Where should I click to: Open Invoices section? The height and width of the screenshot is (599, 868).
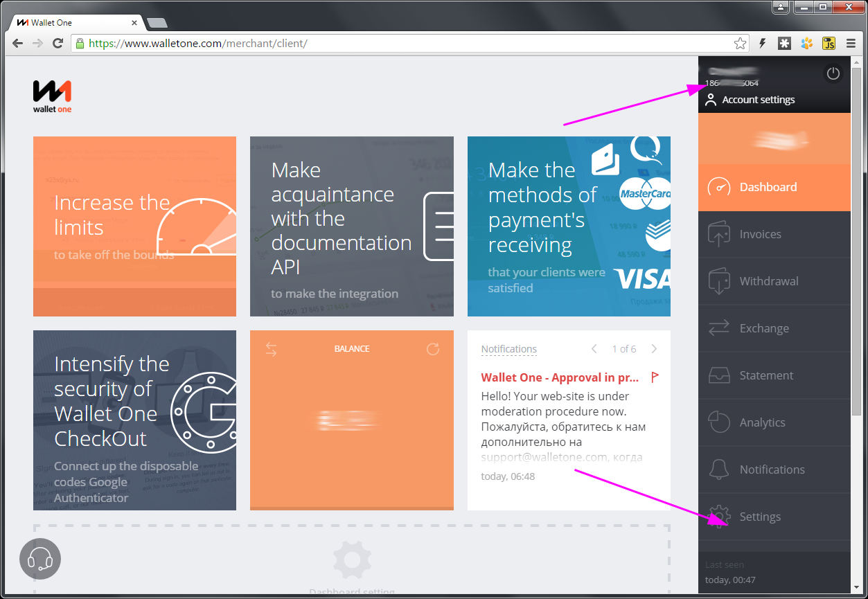point(774,234)
